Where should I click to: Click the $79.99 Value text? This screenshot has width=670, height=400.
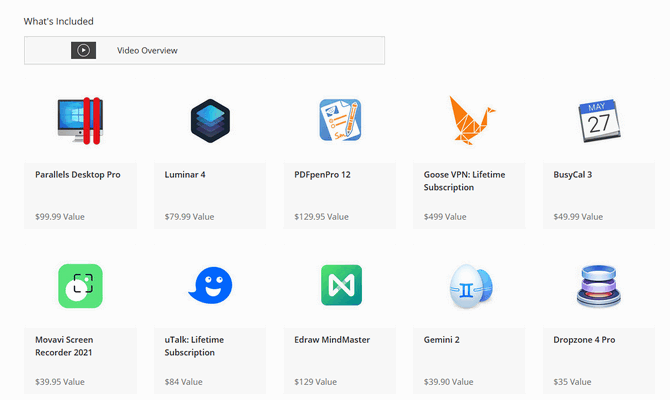[x=189, y=217]
